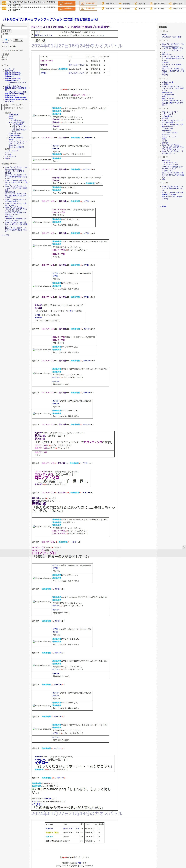Select the 'or' radio button
Image resolution: width=186 pixels, height=868 pixels.
(11, 40)
